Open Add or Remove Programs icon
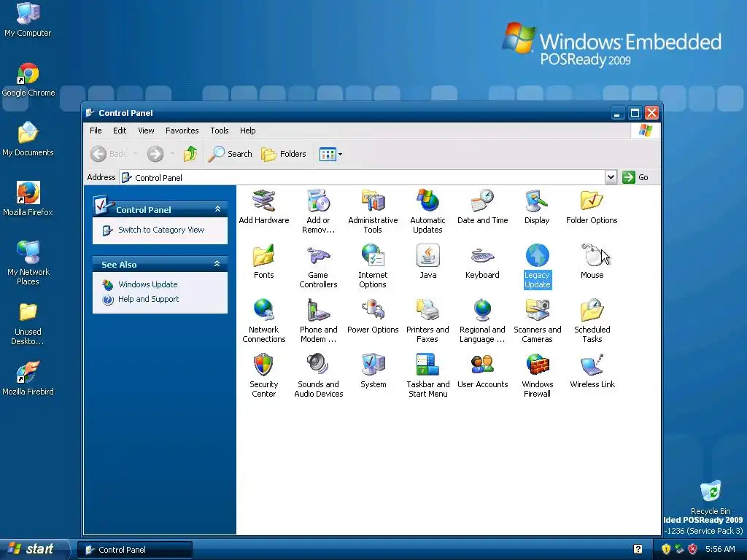 click(318, 211)
